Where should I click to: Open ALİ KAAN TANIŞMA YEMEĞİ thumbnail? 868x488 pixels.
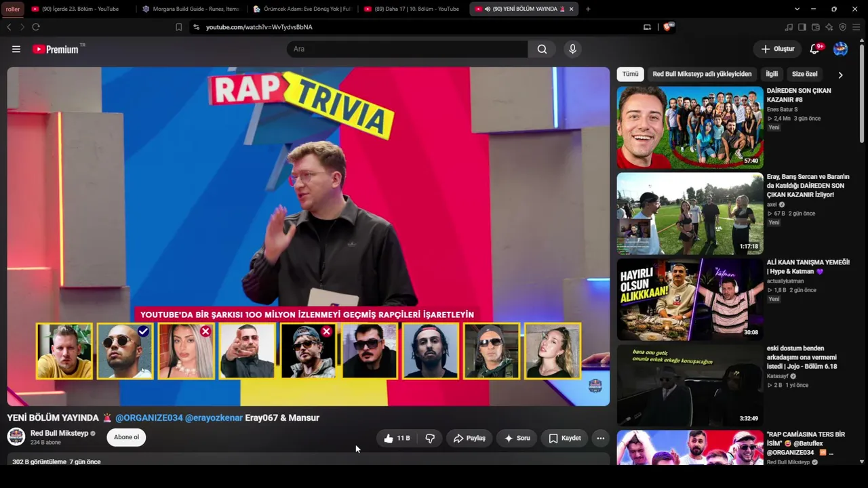(690, 300)
